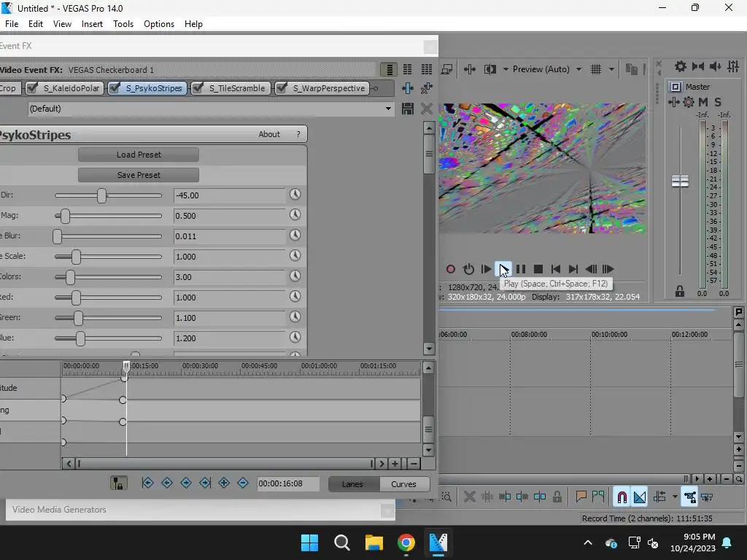Open the View menu
The image size is (747, 560).
(x=62, y=24)
